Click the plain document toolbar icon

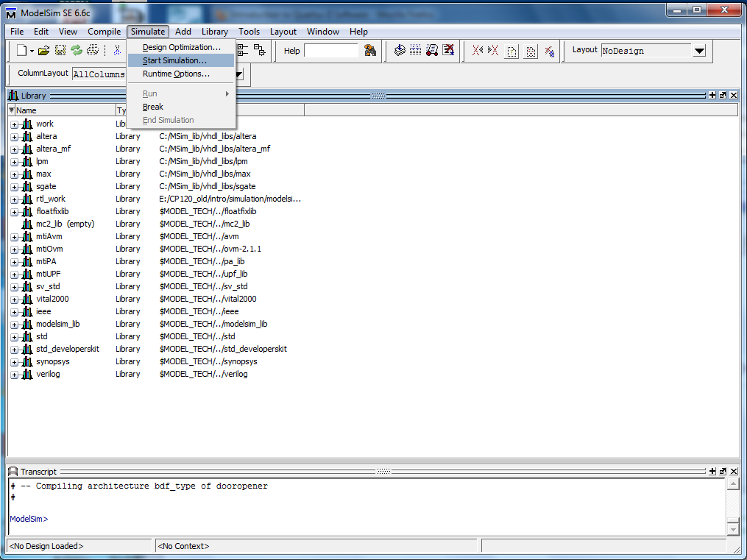[511, 51]
